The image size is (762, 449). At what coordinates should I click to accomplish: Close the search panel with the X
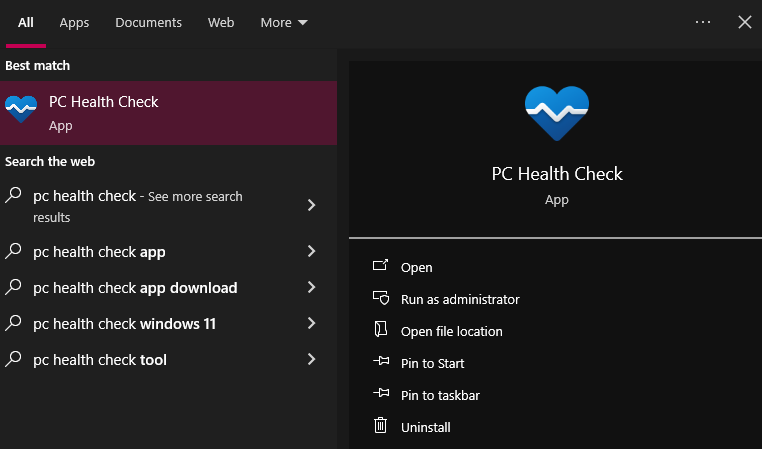pos(745,22)
